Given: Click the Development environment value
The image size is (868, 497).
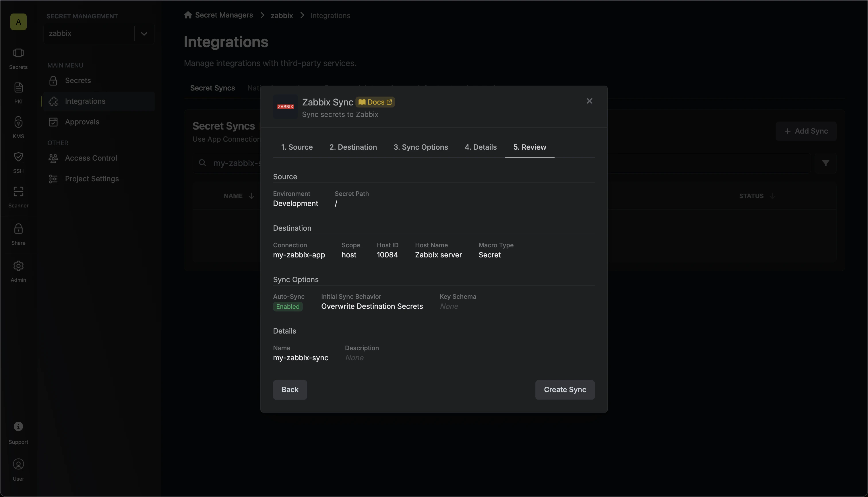Looking at the screenshot, I should (295, 203).
